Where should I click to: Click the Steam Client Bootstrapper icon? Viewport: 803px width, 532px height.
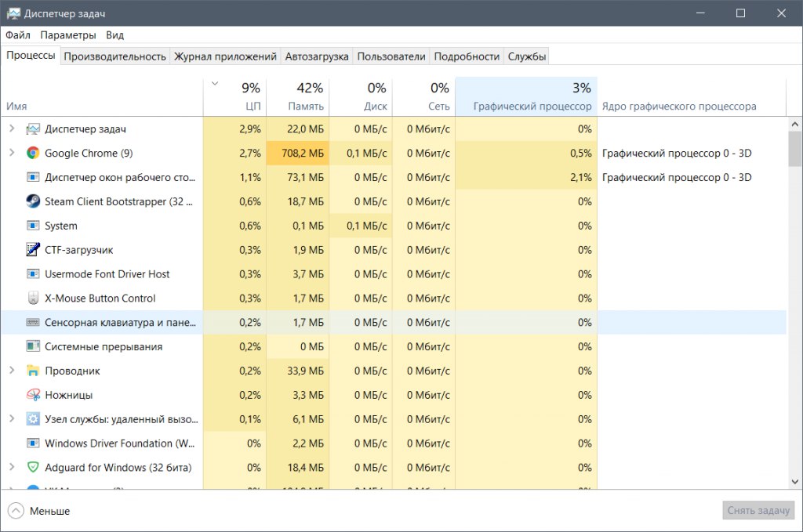click(33, 201)
